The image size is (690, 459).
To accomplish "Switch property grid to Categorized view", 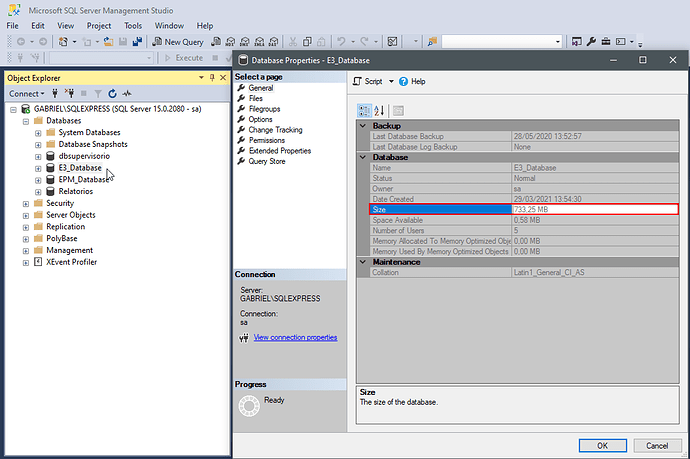I will coord(364,110).
